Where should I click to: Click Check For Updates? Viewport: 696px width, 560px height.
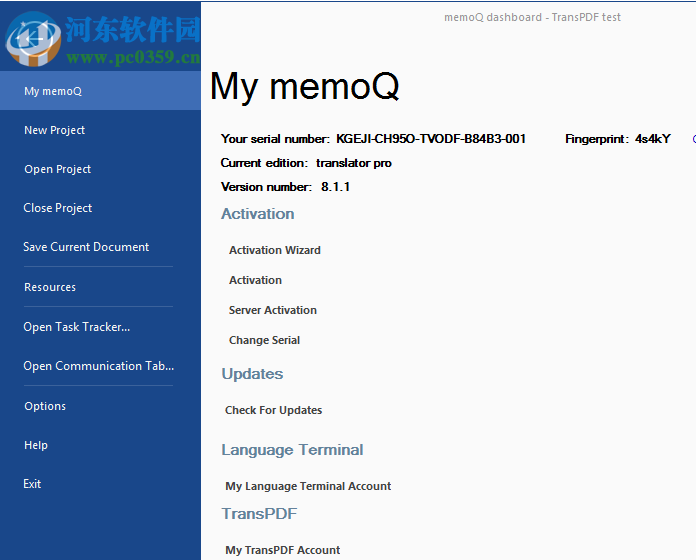coord(273,410)
